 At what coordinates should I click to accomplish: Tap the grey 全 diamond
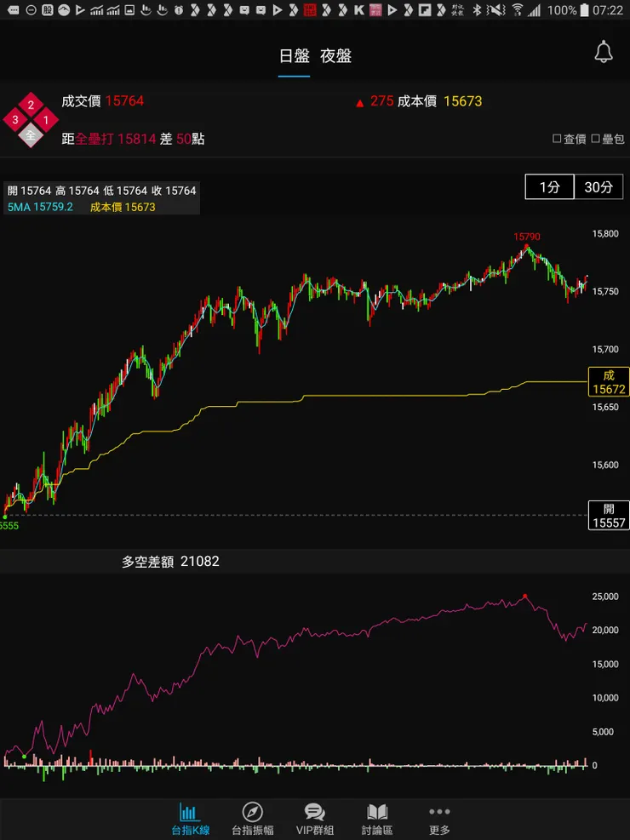[31, 135]
